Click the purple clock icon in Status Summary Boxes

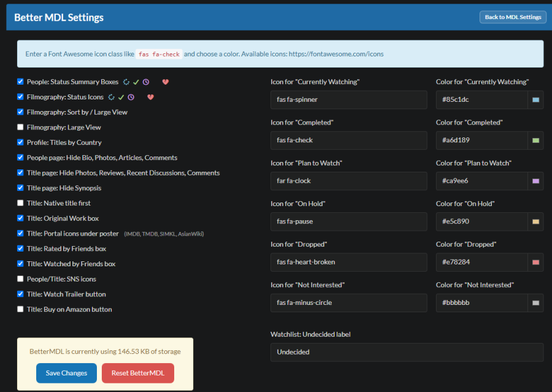tap(146, 82)
